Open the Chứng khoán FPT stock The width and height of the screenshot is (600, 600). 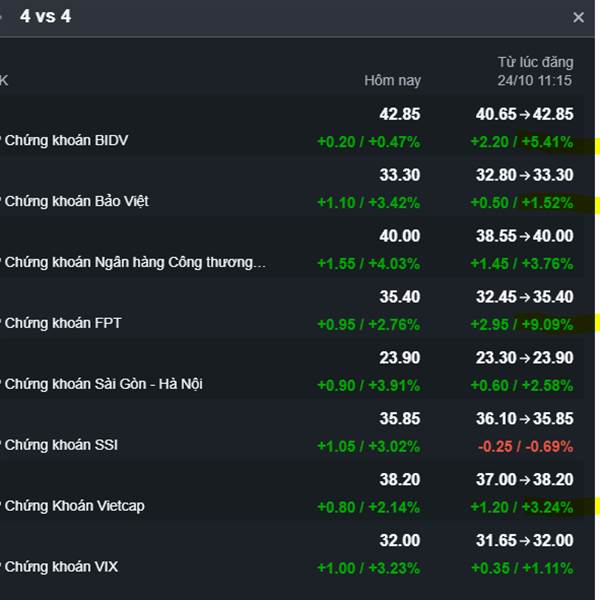63,323
